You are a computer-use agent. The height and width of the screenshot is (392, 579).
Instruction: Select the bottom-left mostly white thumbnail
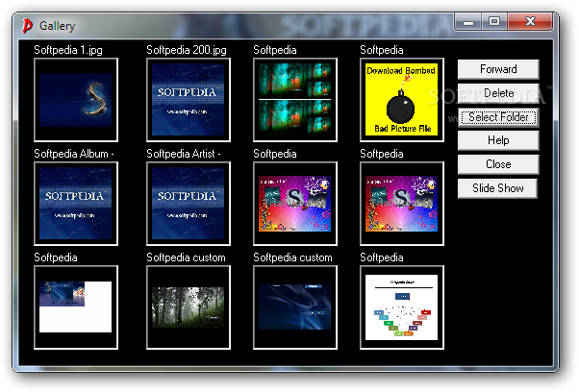click(76, 307)
